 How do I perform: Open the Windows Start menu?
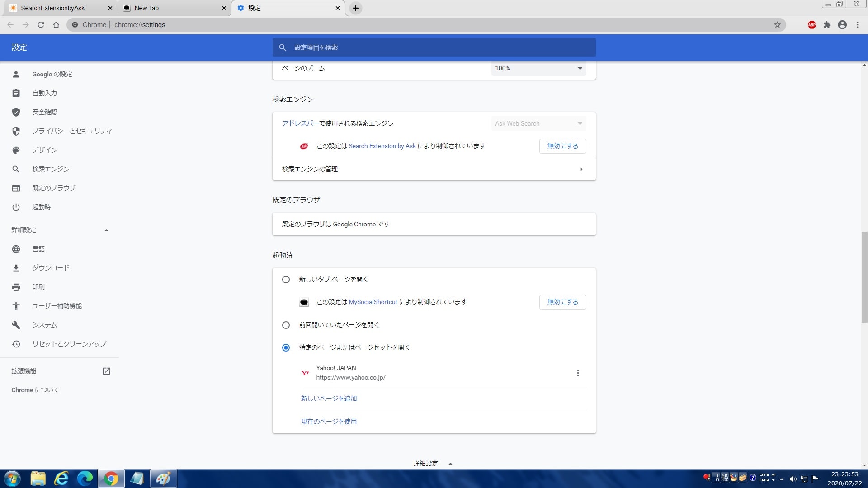tap(12, 479)
